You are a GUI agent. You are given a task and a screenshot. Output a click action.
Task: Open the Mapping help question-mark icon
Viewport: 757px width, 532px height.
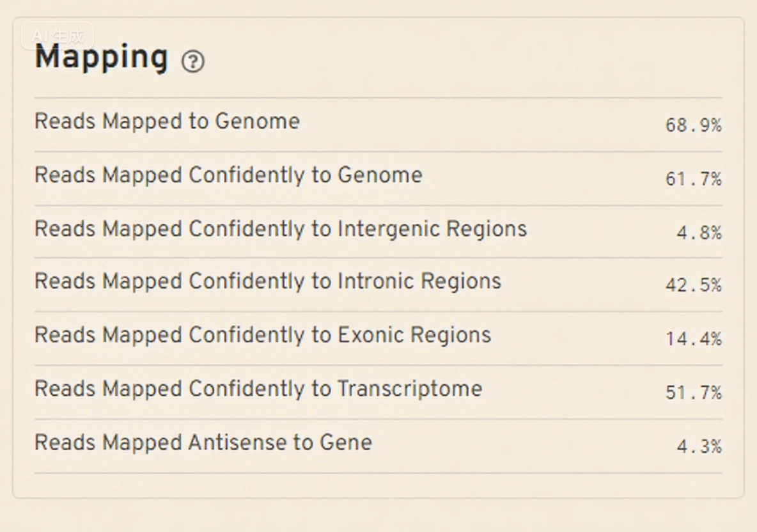193,61
